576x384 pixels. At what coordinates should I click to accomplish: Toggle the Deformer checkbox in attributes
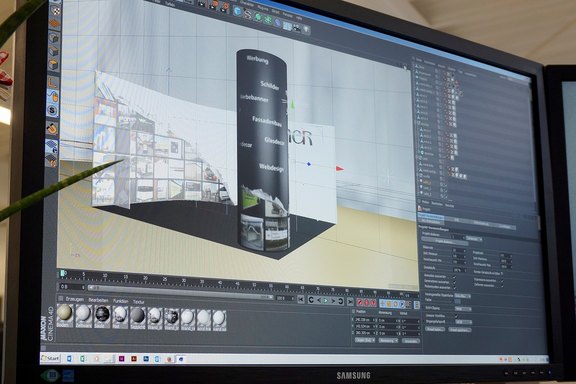click(x=501, y=285)
